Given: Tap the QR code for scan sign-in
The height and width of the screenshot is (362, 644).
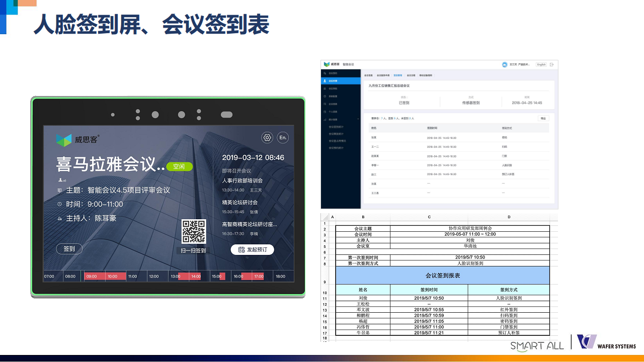Looking at the screenshot, I should (194, 232).
